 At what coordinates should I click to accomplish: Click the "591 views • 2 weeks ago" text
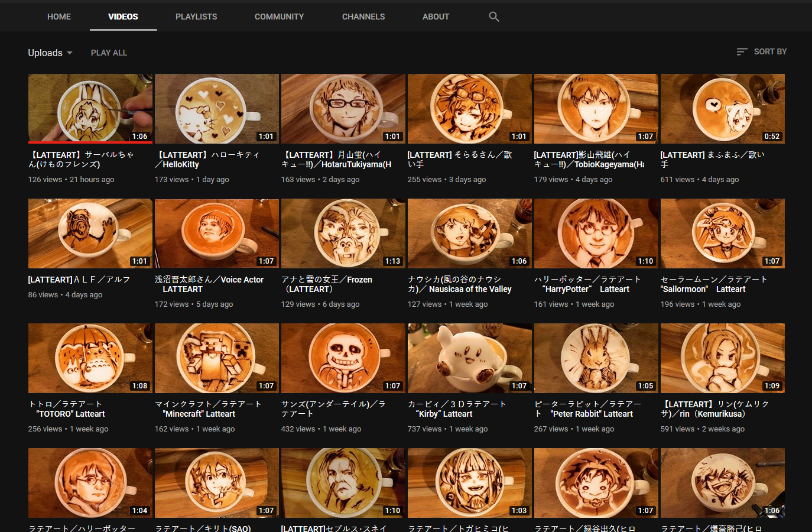(x=703, y=429)
